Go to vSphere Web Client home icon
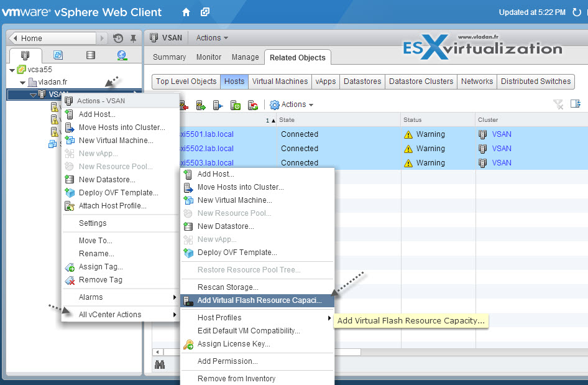Viewport: 588px width, 385px height. point(186,12)
